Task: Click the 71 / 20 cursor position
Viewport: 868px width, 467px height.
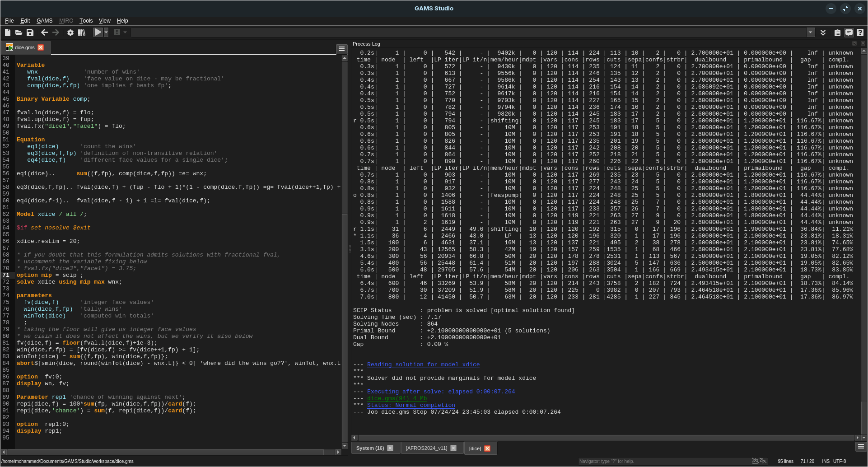Action: pos(807,462)
